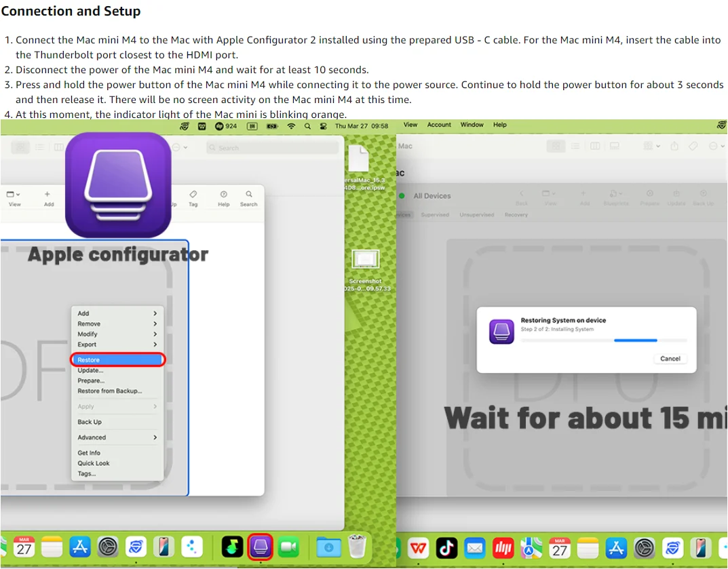
Task: Switch to the Unsupervised tab
Action: tap(476, 215)
